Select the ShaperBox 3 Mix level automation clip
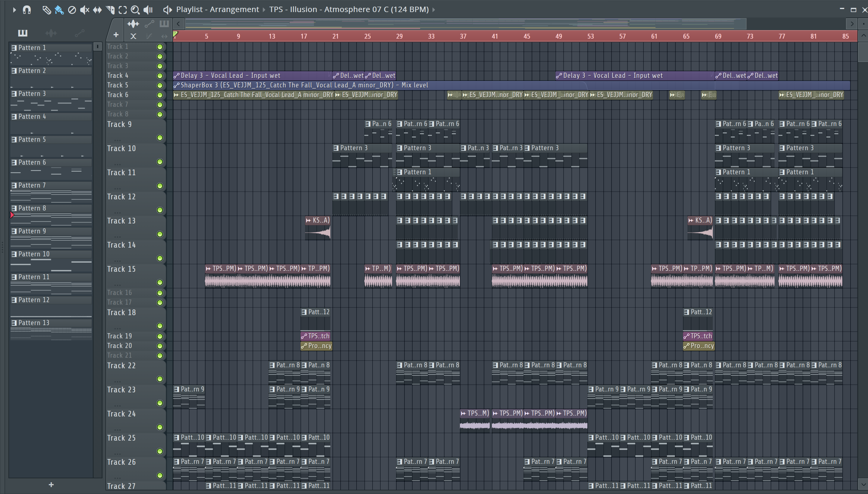Screen dimensions: 868x494 pos(511,85)
